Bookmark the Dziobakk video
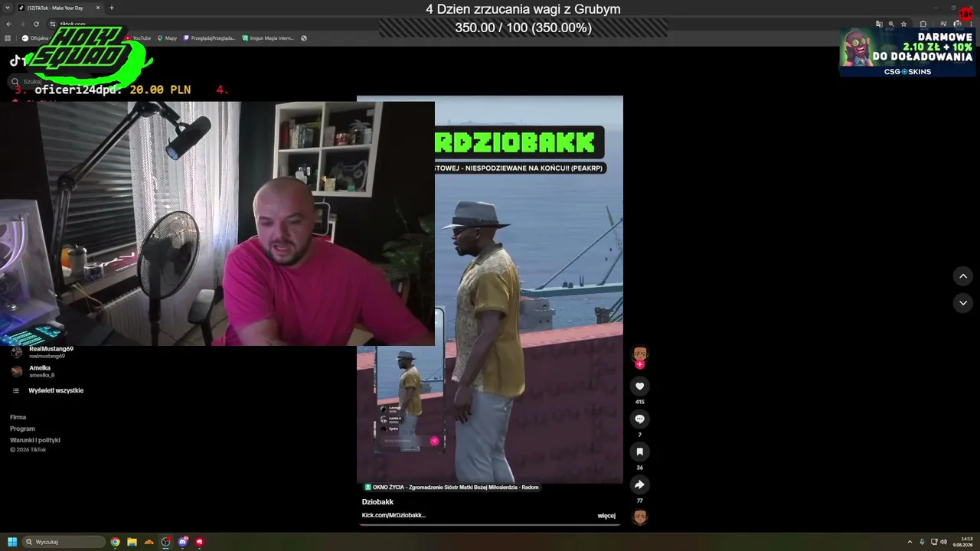Image resolution: width=980 pixels, height=551 pixels. tap(639, 452)
